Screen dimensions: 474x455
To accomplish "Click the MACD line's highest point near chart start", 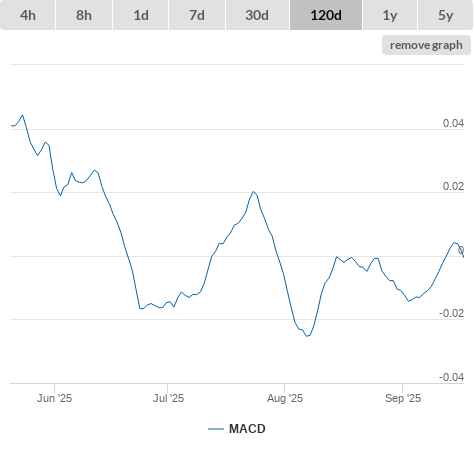I will 23,115.
